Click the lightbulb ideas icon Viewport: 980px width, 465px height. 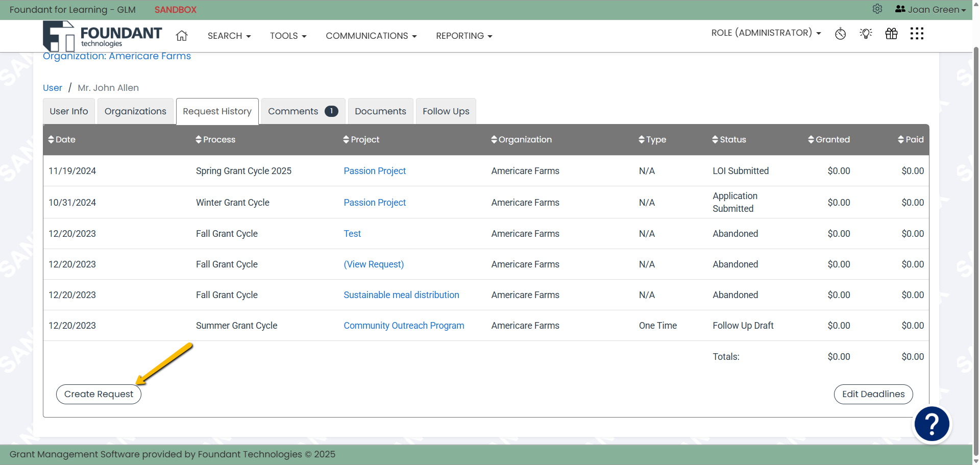point(866,34)
